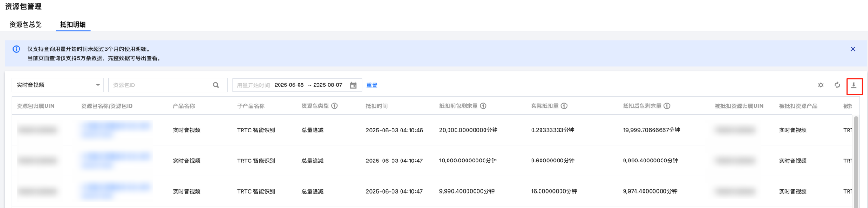The image size is (868, 208).
Task: Click info icon beside 实际抵扣量 header
Action: (564, 106)
